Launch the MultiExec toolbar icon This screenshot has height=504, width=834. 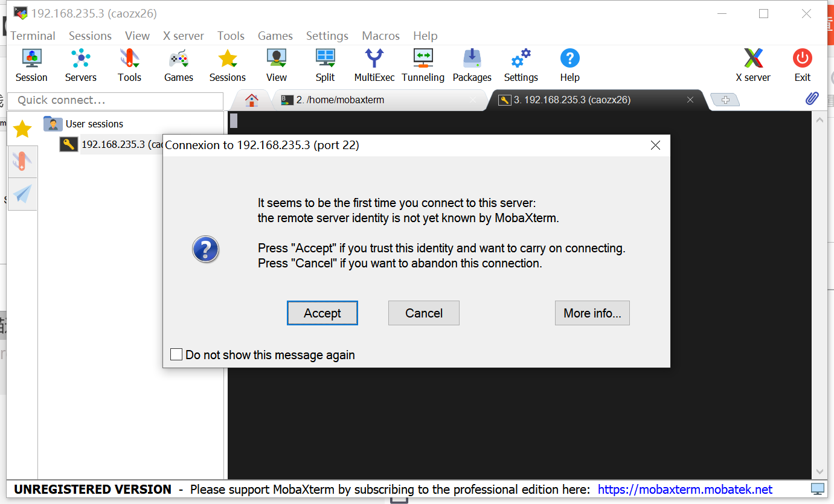(x=374, y=65)
